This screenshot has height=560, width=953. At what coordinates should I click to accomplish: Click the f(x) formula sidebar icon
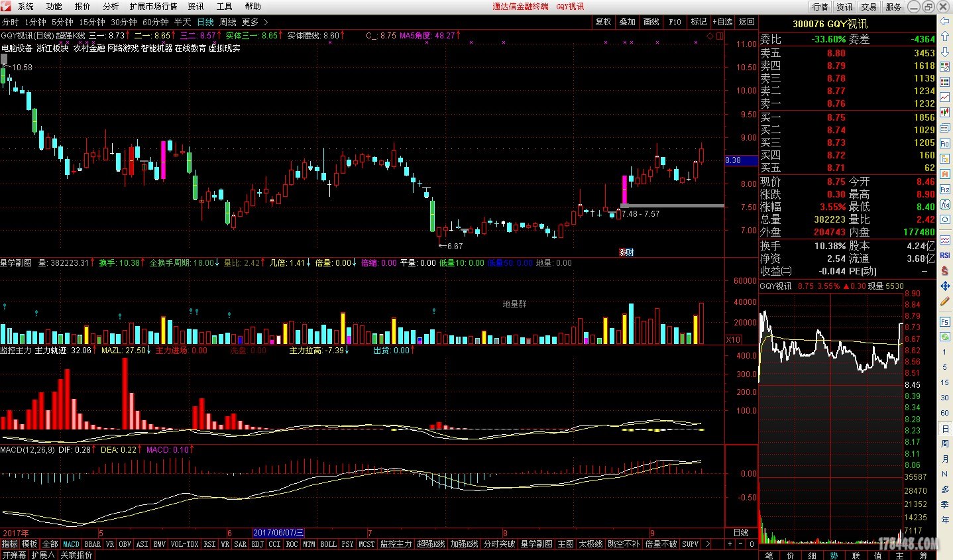(x=945, y=205)
